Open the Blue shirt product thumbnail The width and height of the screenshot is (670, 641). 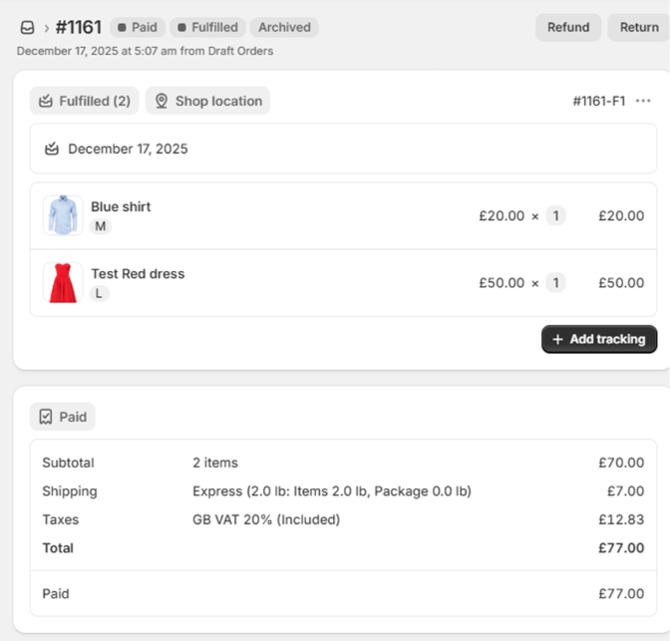63,216
